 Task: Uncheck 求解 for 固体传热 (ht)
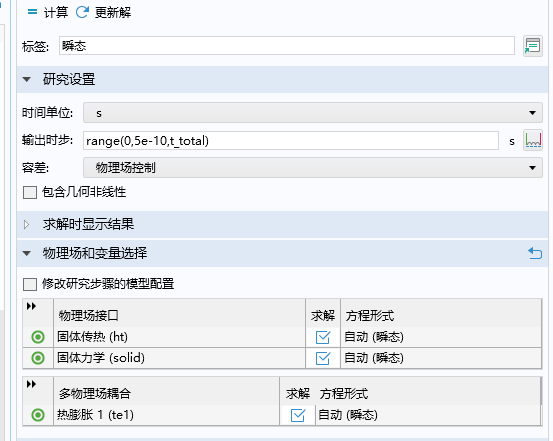(323, 337)
